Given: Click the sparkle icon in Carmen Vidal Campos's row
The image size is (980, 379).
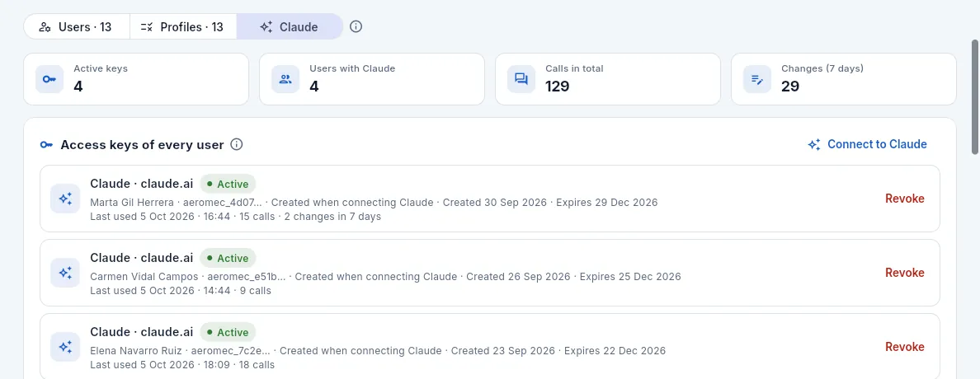Looking at the screenshot, I should (x=65, y=273).
